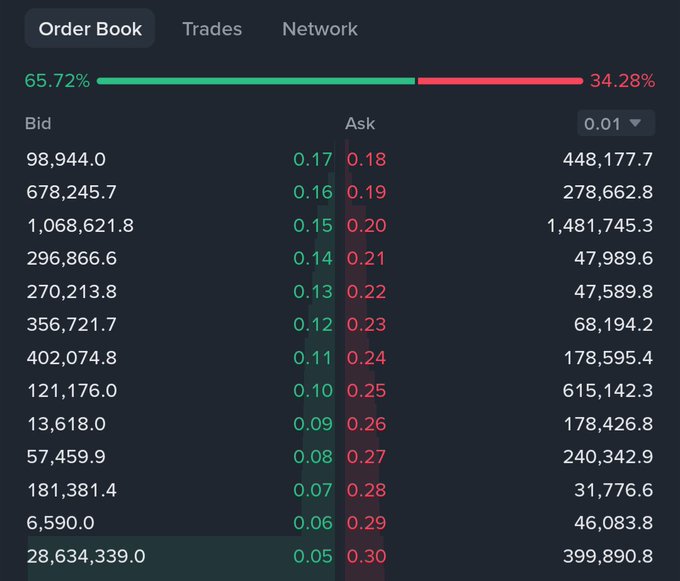Viewport: 680px width, 581px height.
Task: Click ask quantity 47,989.6
Action: (613, 258)
